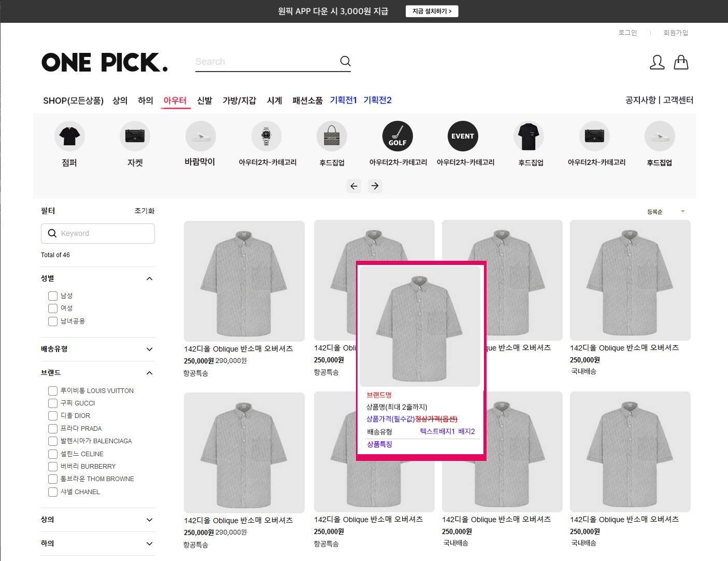Open the first product thumbnail with 290,000원 price
This screenshot has height=561, width=728.
[x=244, y=281]
